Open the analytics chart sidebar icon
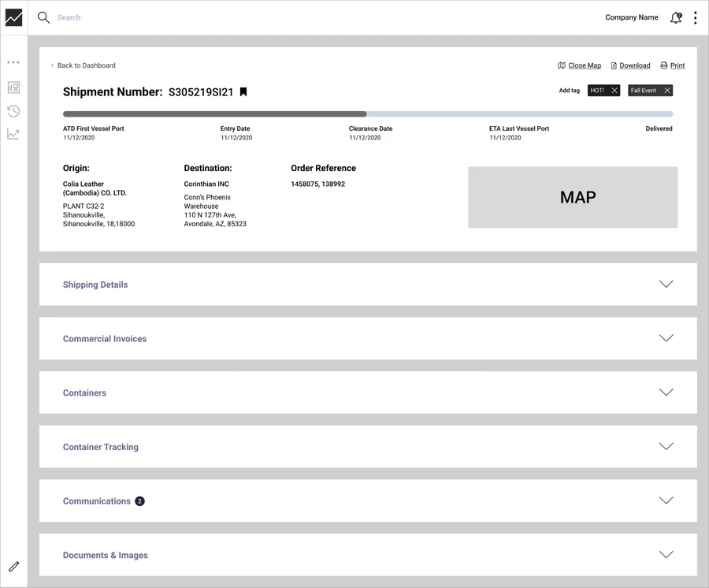The image size is (709, 588). pos(13,134)
